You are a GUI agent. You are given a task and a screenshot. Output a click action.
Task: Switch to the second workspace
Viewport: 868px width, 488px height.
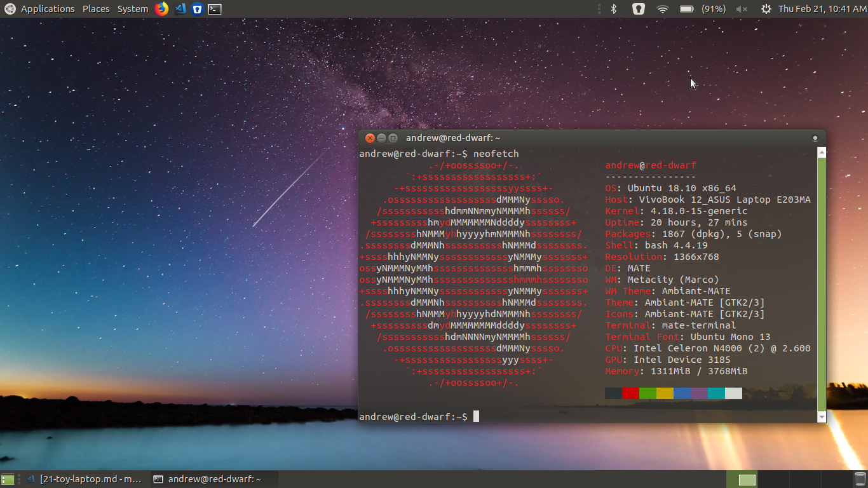(x=773, y=479)
